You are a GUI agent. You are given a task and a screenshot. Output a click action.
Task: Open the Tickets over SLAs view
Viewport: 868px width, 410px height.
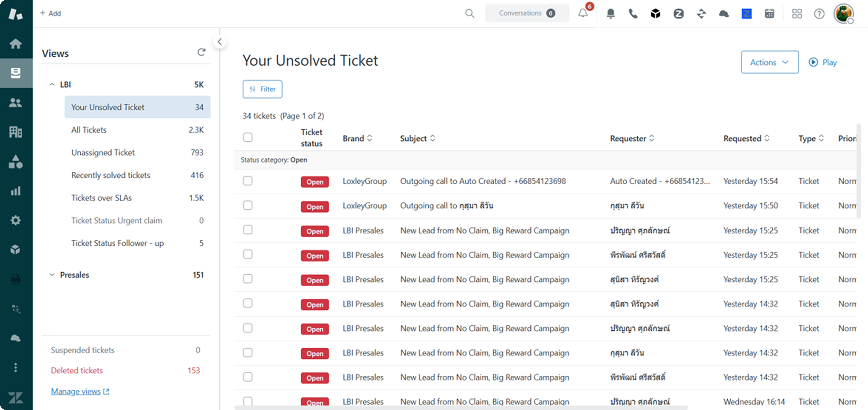(x=101, y=198)
